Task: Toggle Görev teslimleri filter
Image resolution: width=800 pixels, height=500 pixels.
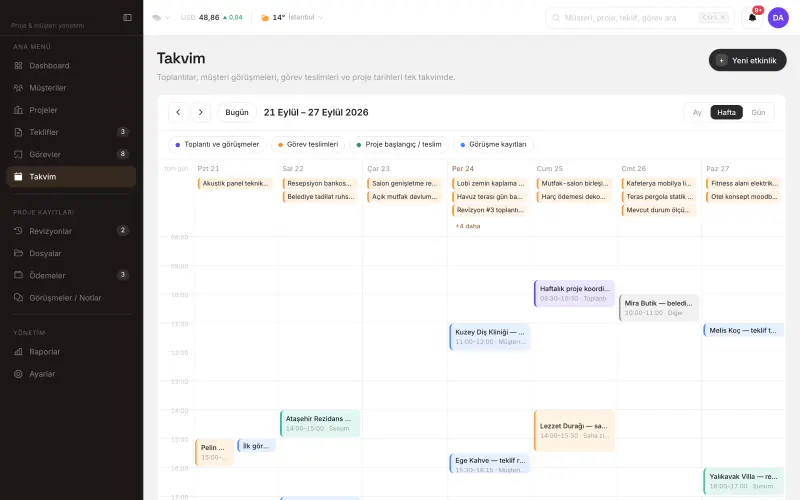Action: tap(308, 144)
